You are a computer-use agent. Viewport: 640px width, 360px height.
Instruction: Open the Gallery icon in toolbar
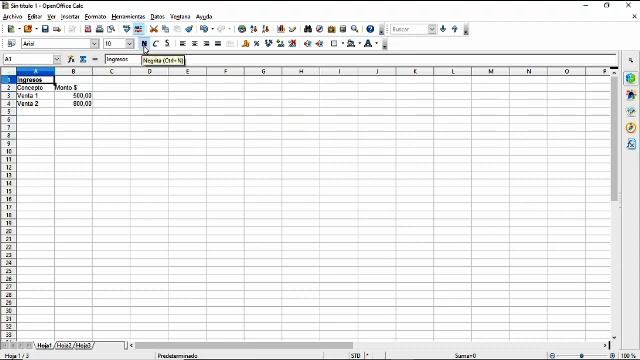click(331, 29)
